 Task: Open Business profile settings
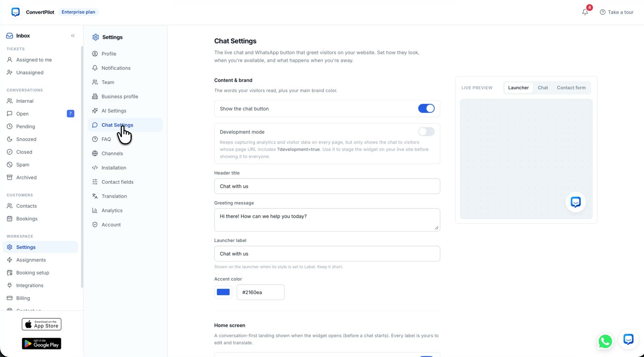click(125, 97)
